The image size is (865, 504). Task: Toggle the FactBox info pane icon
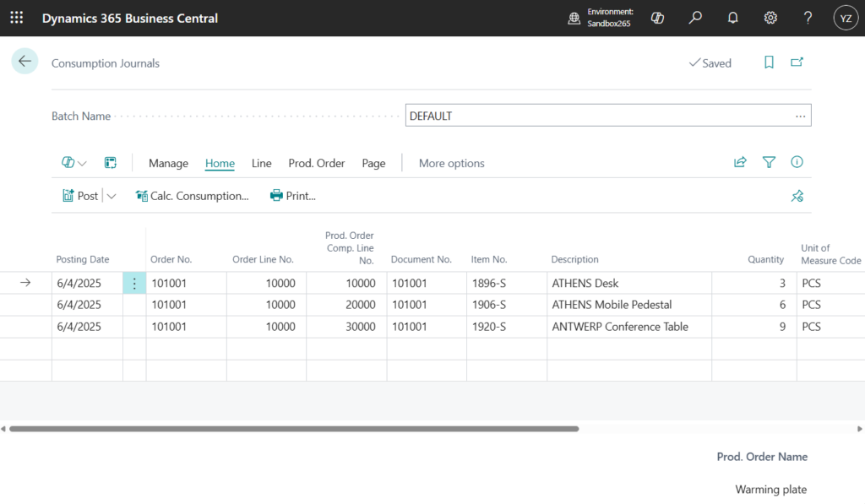[797, 163]
